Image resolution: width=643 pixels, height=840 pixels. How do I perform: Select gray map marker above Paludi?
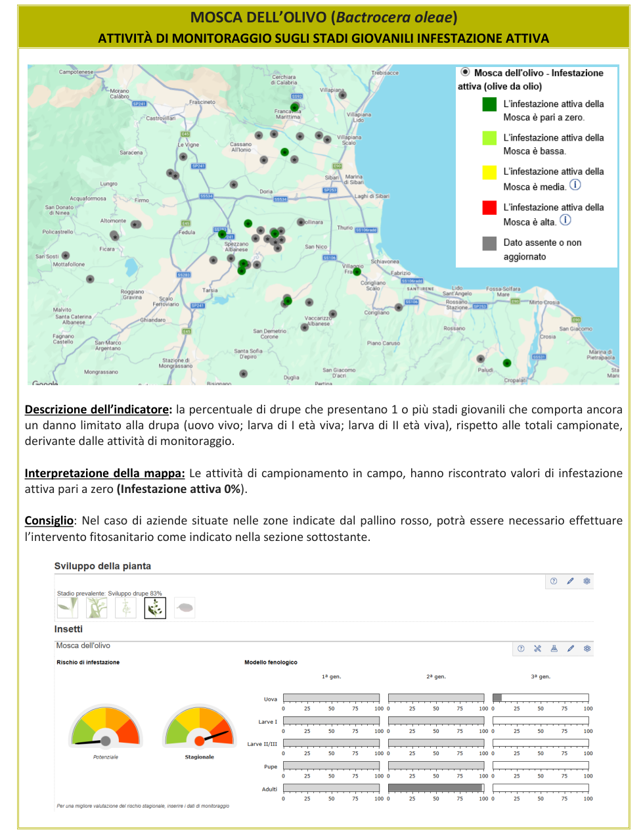click(x=481, y=359)
